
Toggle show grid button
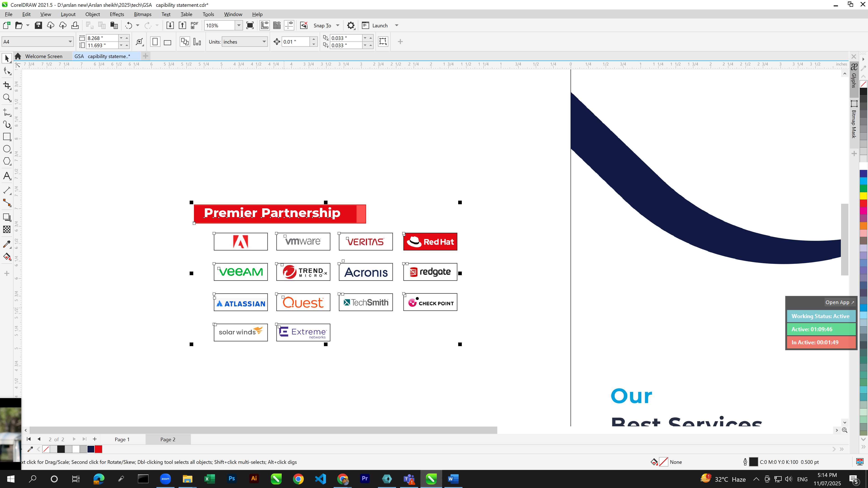pos(277,25)
